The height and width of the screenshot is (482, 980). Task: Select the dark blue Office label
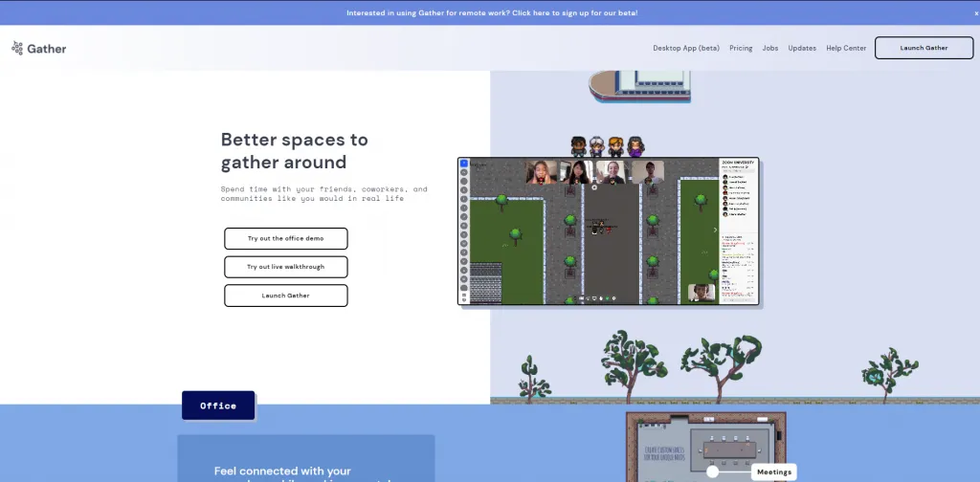pos(218,405)
